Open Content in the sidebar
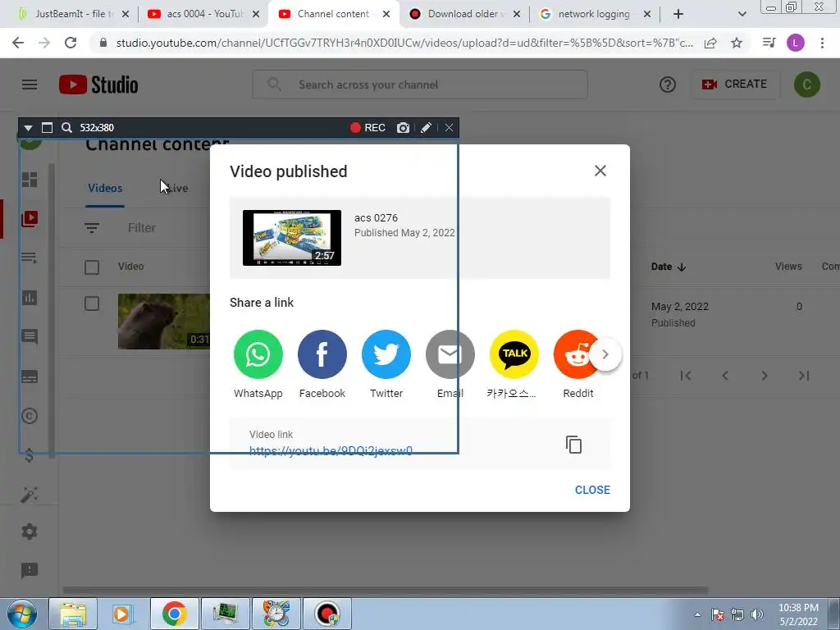Image resolution: width=840 pixels, height=630 pixels. [x=30, y=218]
